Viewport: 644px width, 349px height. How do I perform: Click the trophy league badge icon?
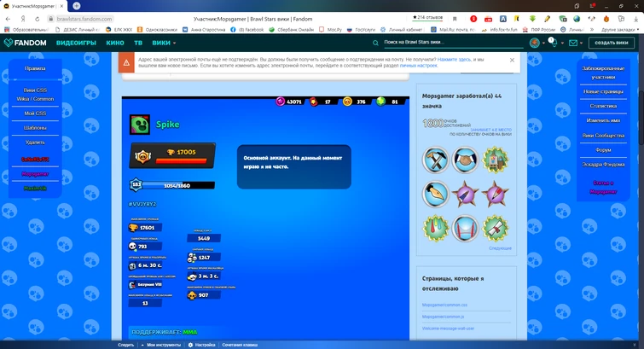(143, 156)
